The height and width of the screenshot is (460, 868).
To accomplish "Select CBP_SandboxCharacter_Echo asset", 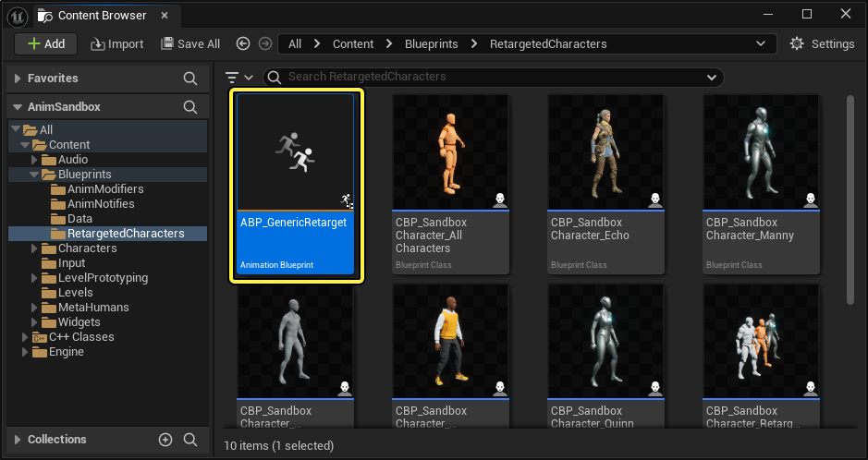I will [605, 185].
